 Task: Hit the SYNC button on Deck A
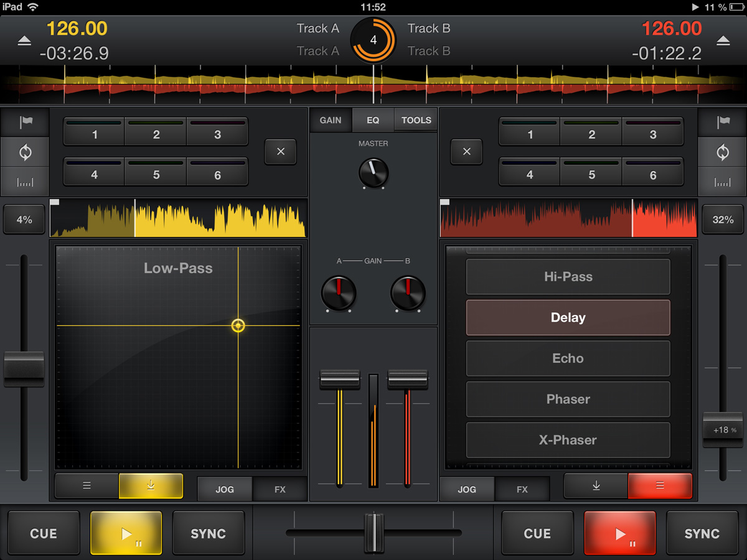(209, 533)
